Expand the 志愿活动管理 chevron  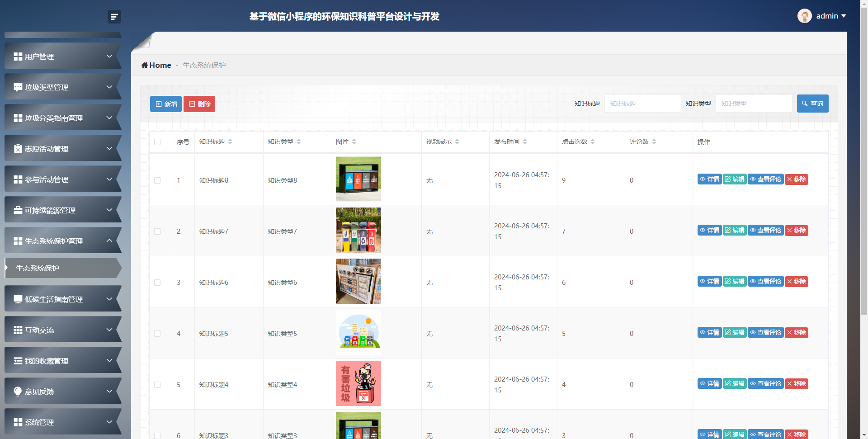point(109,148)
